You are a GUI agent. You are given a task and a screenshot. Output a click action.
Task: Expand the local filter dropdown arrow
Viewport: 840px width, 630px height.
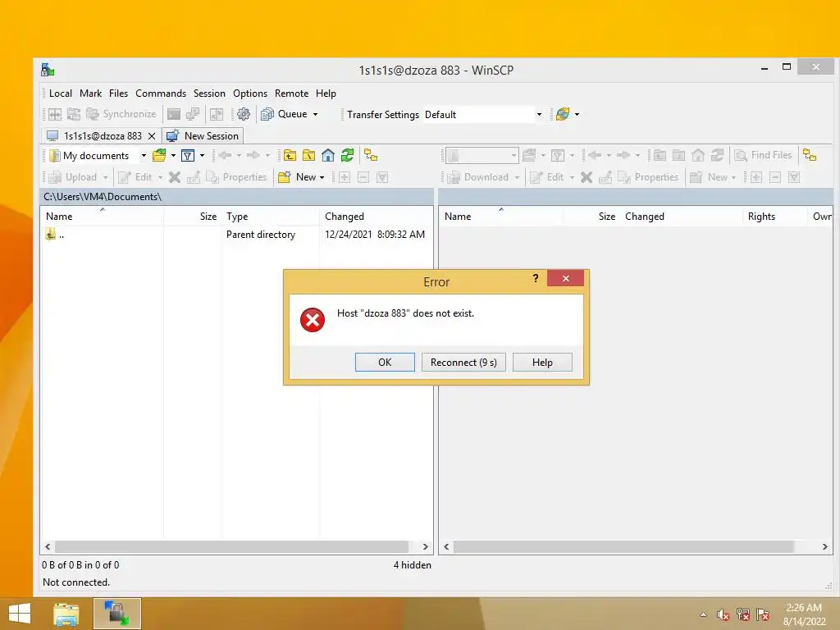point(202,156)
